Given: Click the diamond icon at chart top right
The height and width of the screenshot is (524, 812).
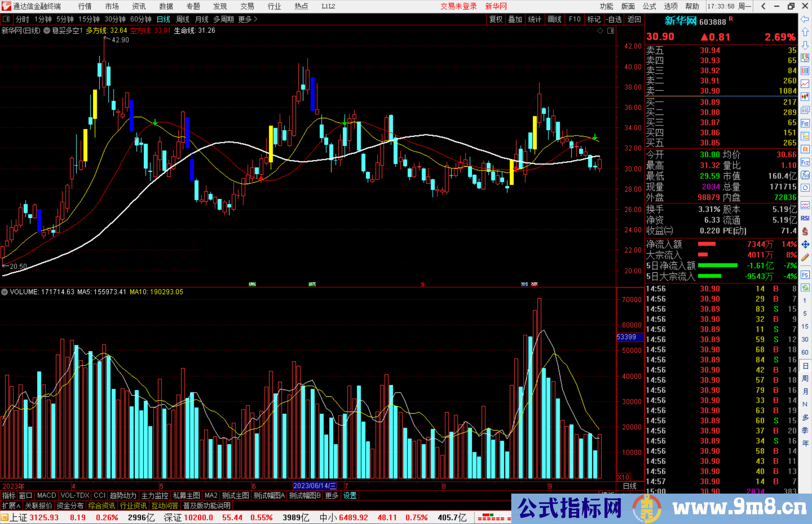Looking at the screenshot, I should click(600, 31).
